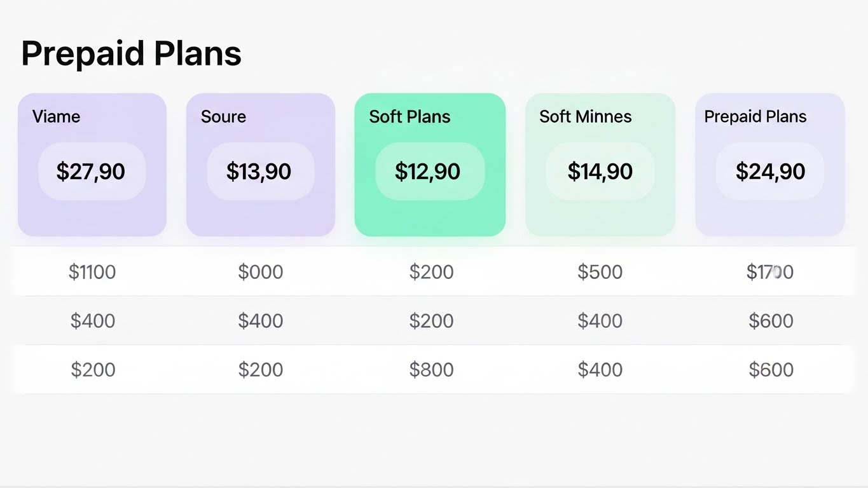Select the $600 cell directly below $1700

[771, 321]
